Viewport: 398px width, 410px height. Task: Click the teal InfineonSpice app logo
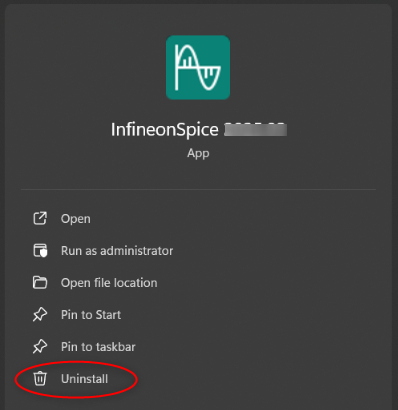tap(198, 67)
